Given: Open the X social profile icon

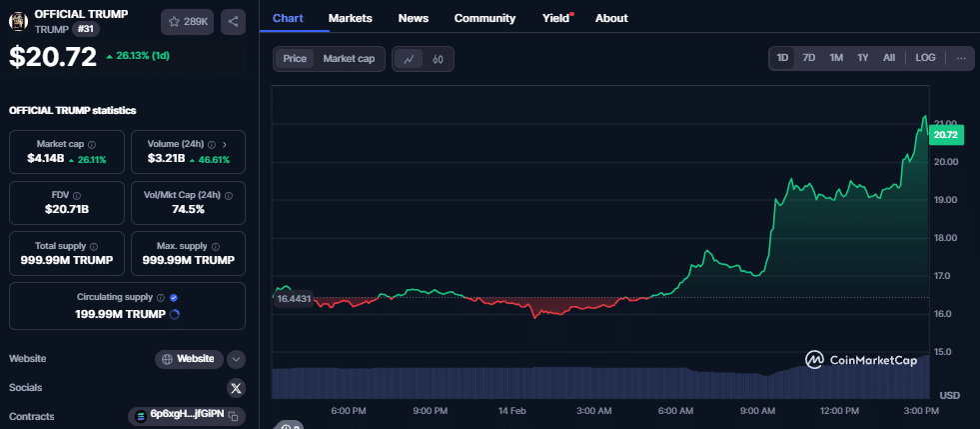Looking at the screenshot, I should tap(236, 388).
